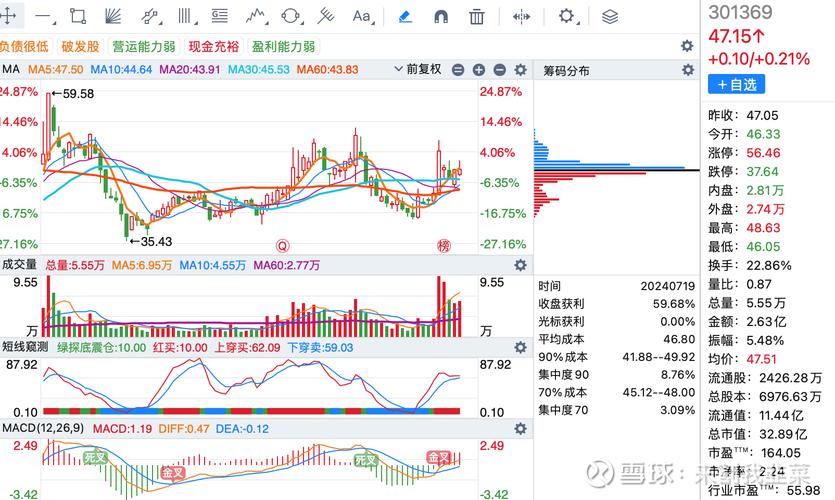Click the DIFF:0.47 MACD value
This screenshot has width=835, height=500.
click(x=184, y=429)
